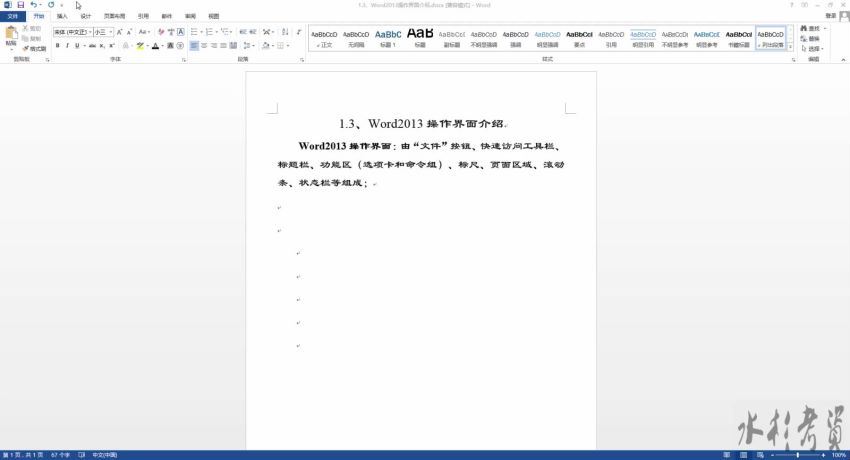Increase paragraph indent
Image resolution: width=850 pixels, height=460 pixels.
click(253, 33)
